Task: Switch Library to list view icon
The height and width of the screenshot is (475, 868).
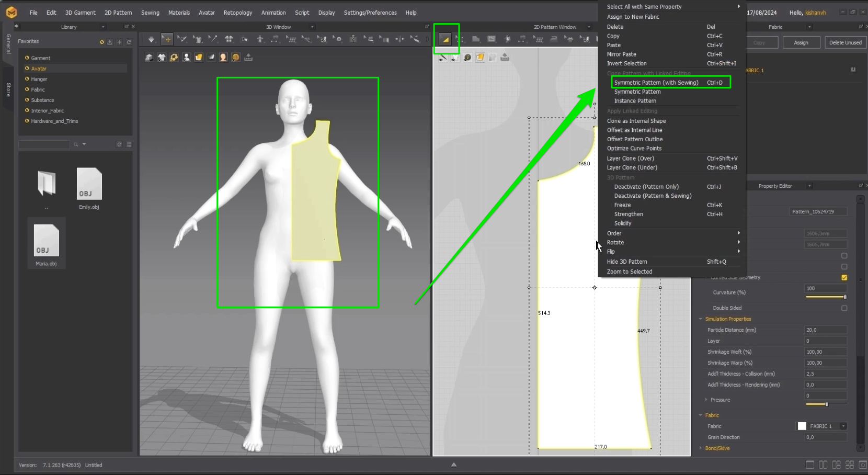Action: [129, 144]
